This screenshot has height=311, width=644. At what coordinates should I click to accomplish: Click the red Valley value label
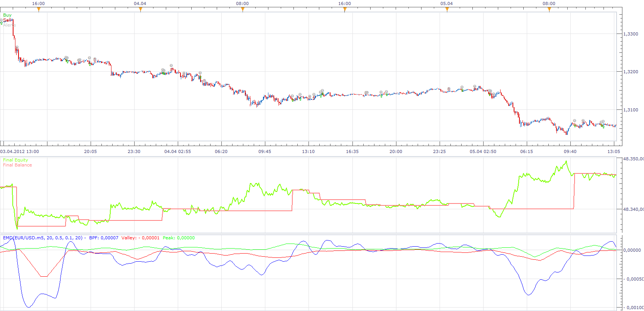[140, 238]
